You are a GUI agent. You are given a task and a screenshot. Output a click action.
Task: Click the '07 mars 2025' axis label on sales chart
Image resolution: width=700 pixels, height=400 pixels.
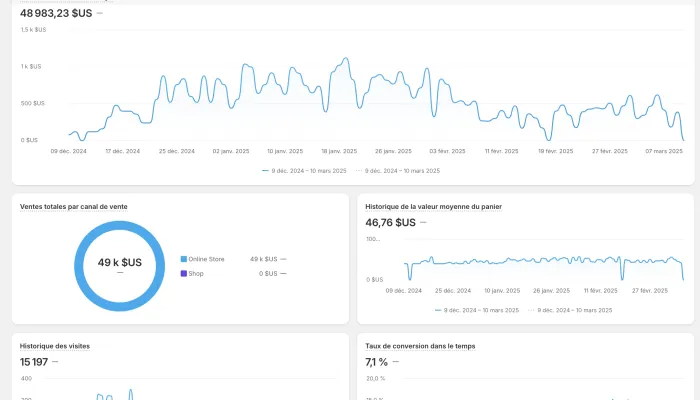664,151
